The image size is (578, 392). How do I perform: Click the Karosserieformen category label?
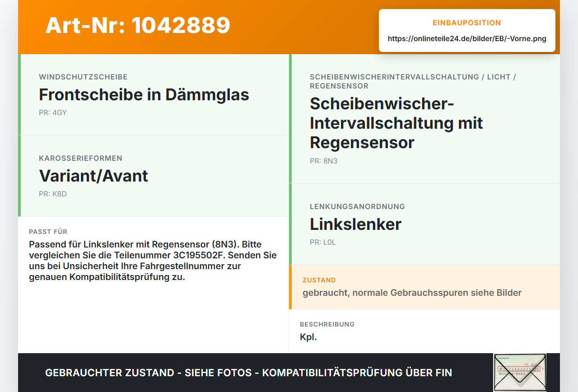point(80,159)
